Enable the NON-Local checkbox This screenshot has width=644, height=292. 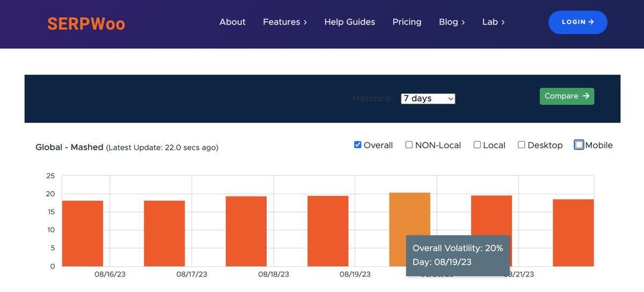coord(409,145)
